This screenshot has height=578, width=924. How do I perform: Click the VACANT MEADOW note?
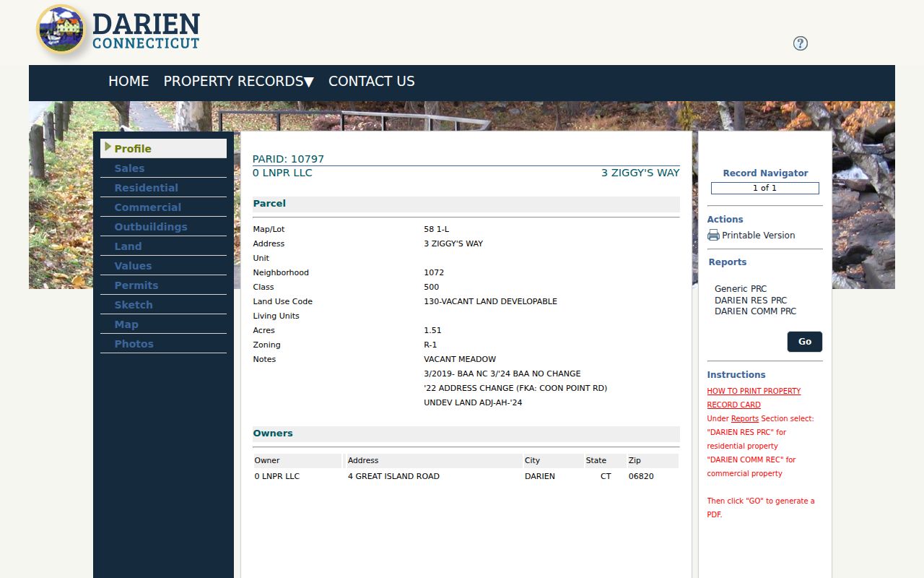(x=460, y=359)
